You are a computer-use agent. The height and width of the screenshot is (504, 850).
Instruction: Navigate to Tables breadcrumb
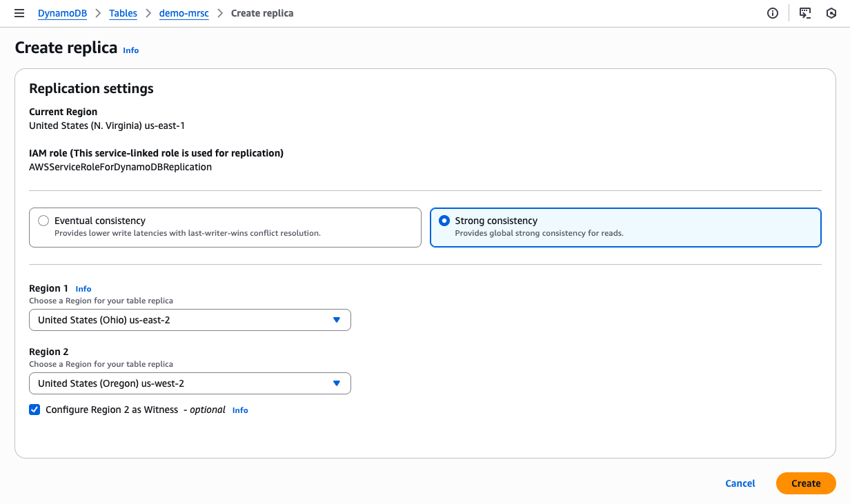[x=123, y=13]
